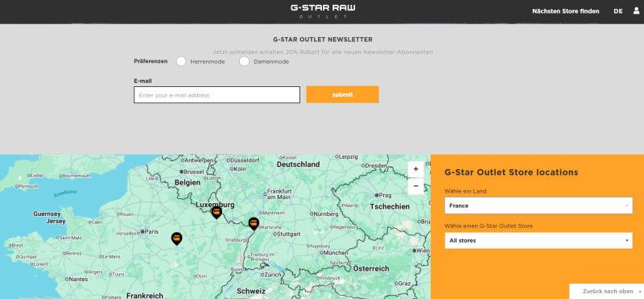Open the country dropdown showing France
Viewport: 644px width, 299px height.
(x=539, y=206)
